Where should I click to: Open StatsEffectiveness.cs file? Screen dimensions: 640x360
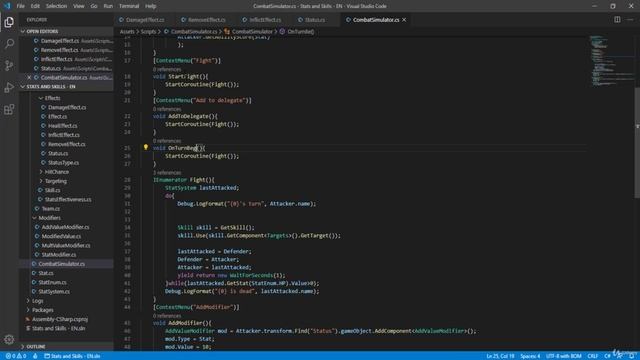point(68,200)
